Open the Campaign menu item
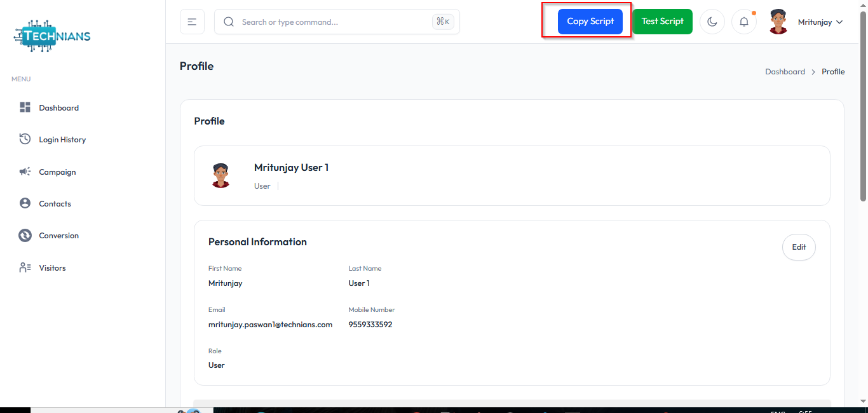868x413 pixels. (x=57, y=172)
